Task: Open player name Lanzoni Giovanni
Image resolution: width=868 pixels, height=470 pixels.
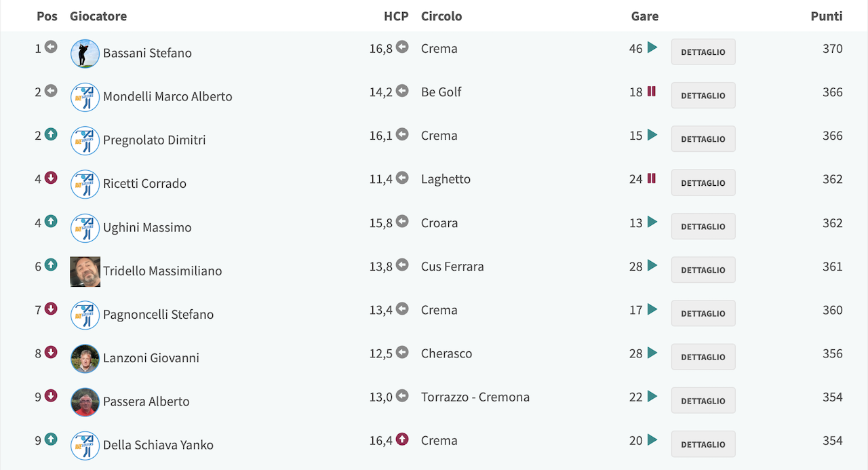Action: (151, 358)
